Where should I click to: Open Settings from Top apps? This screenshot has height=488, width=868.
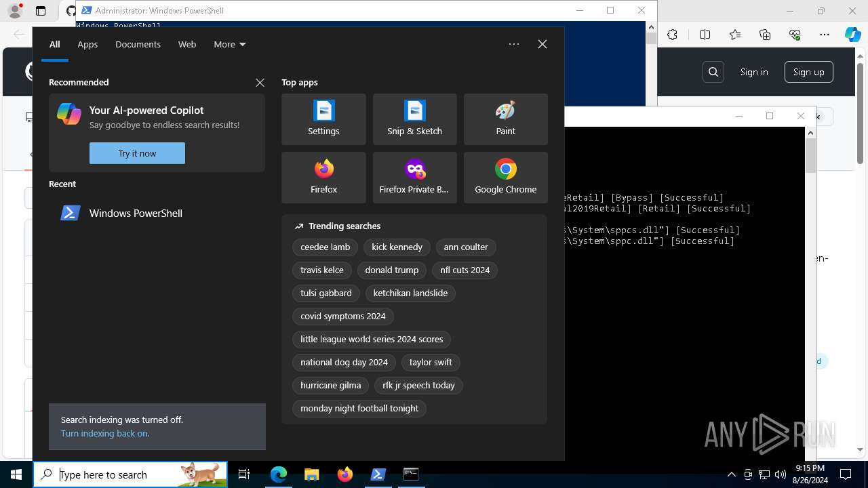point(323,119)
